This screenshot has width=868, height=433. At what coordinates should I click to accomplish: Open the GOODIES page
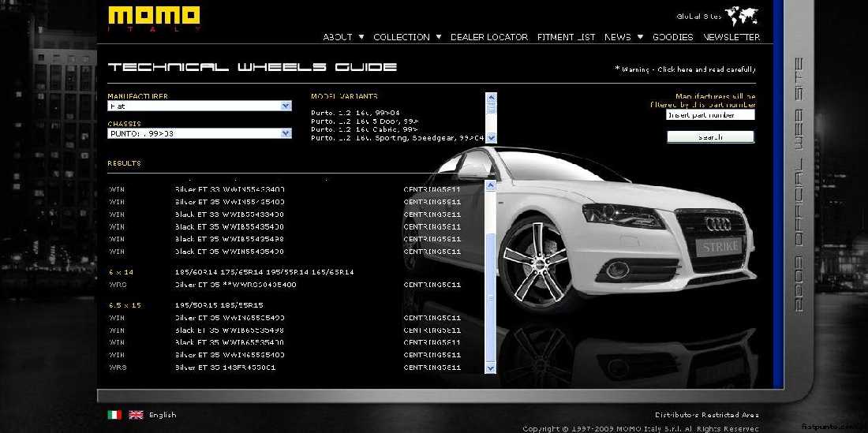672,37
